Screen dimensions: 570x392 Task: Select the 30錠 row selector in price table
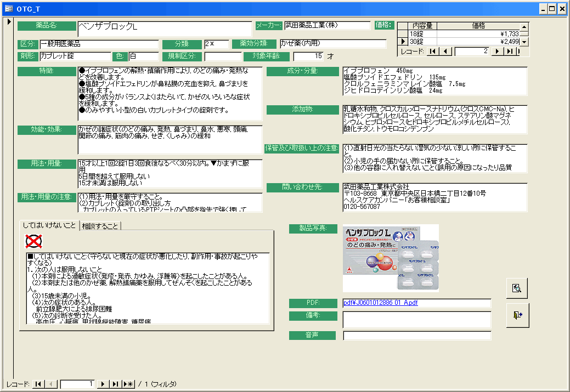(403, 42)
